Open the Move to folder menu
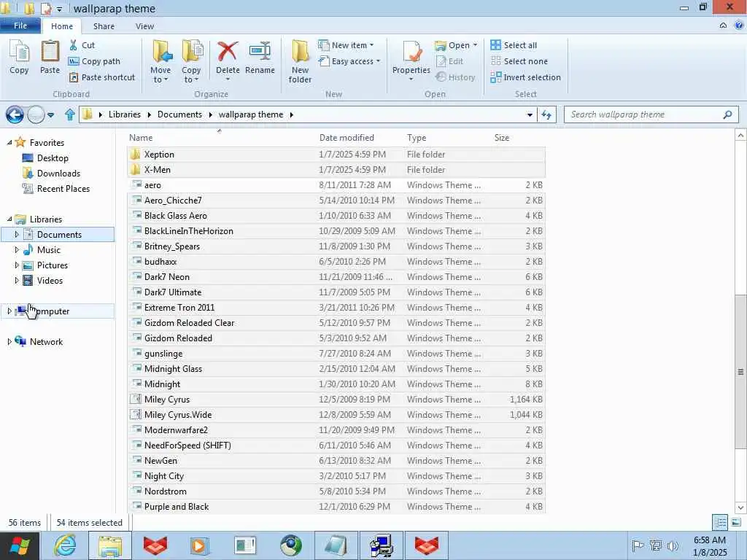Screen dimensions: 747x560 coord(160,62)
